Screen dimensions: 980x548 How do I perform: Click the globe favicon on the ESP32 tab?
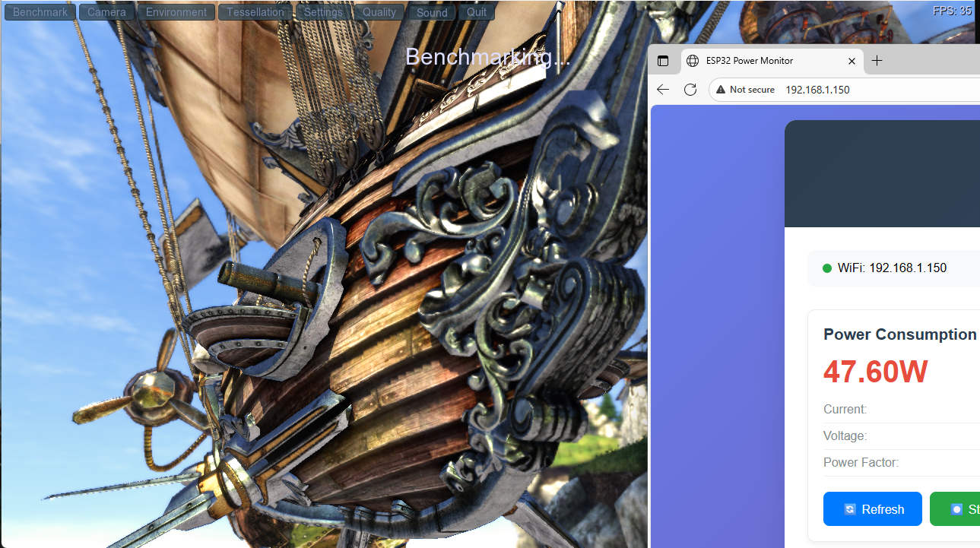click(x=693, y=61)
